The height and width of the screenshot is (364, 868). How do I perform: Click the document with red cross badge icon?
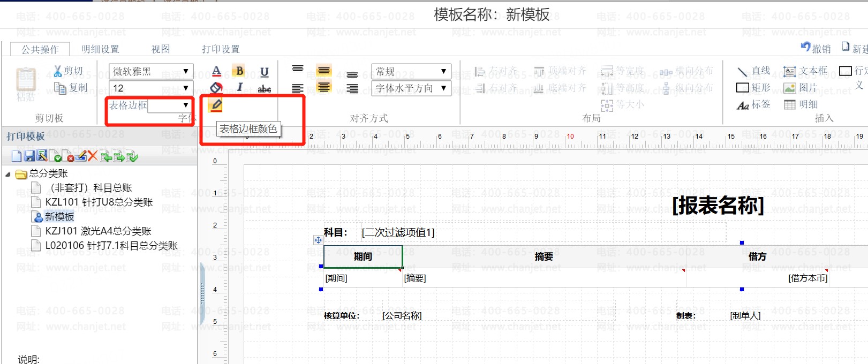pyautogui.click(x=68, y=156)
